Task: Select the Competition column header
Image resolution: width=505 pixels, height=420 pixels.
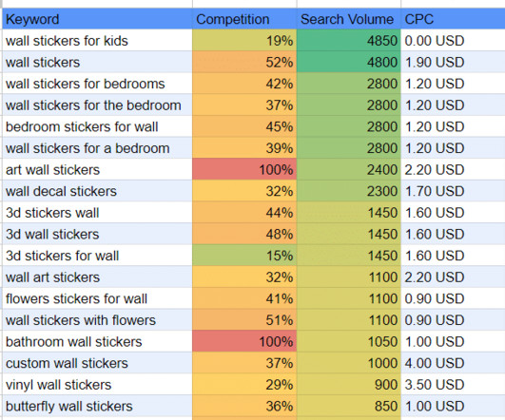Action: [244, 19]
